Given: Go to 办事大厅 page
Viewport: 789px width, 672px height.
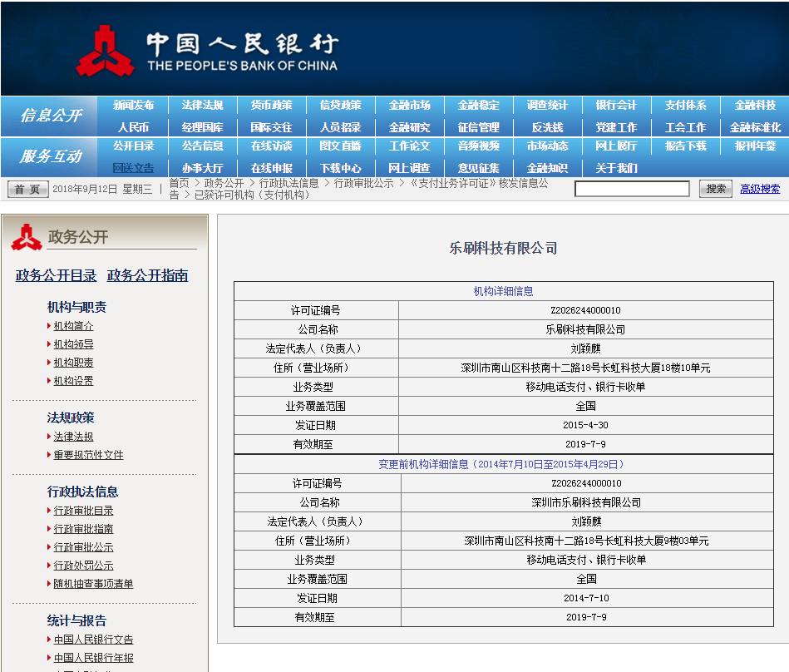Looking at the screenshot, I should [x=202, y=168].
